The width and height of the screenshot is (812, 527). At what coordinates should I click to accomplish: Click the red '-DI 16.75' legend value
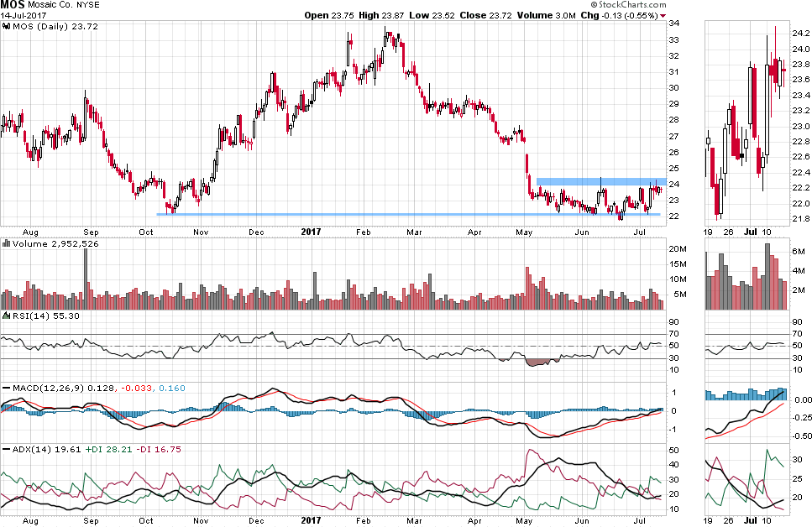pos(159,449)
